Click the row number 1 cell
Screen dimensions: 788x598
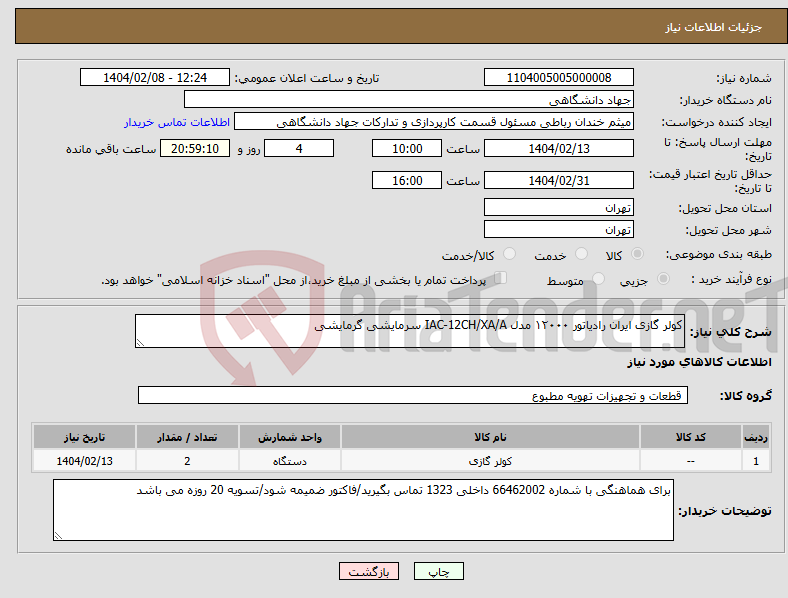pyautogui.click(x=756, y=461)
